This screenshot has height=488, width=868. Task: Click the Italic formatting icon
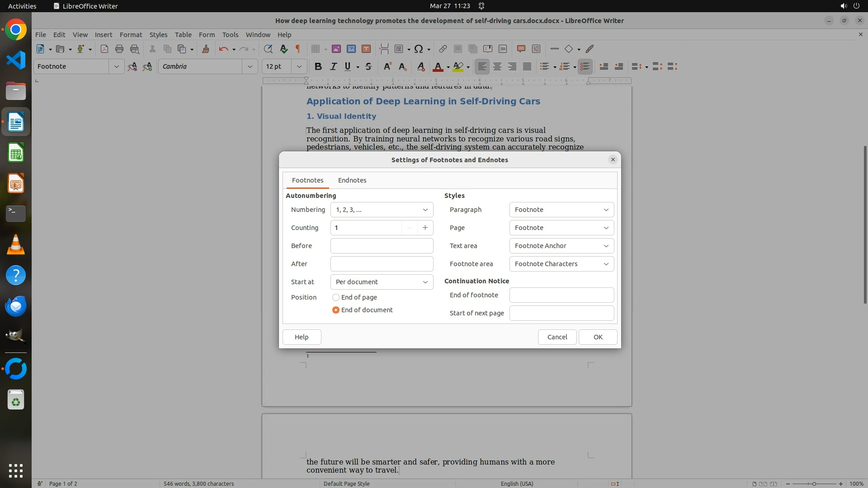coord(333,66)
